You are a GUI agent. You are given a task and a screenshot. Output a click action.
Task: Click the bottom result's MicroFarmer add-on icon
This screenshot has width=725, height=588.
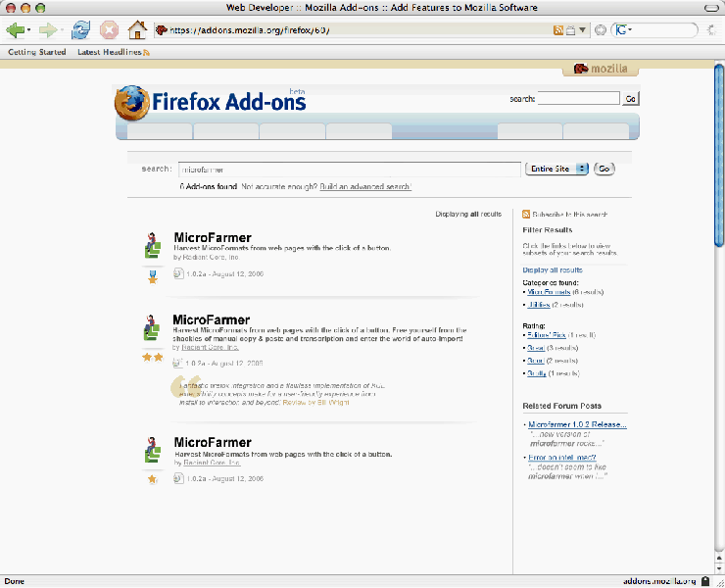pyautogui.click(x=152, y=450)
